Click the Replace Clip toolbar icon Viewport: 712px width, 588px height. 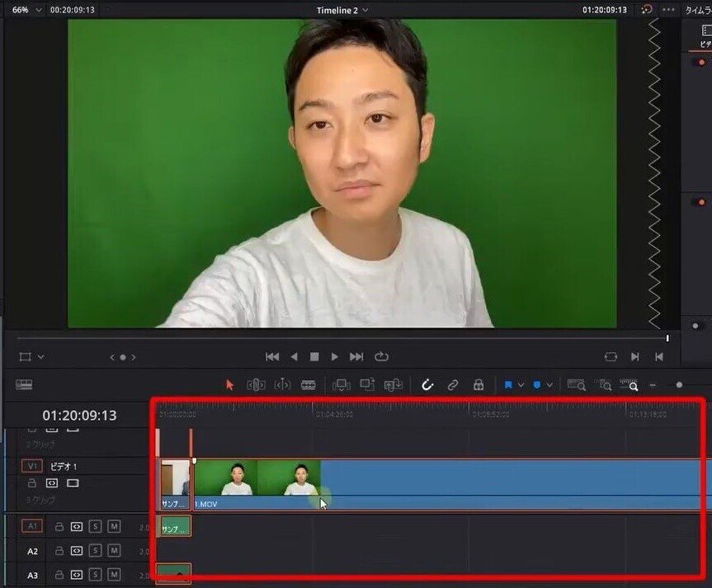[394, 385]
